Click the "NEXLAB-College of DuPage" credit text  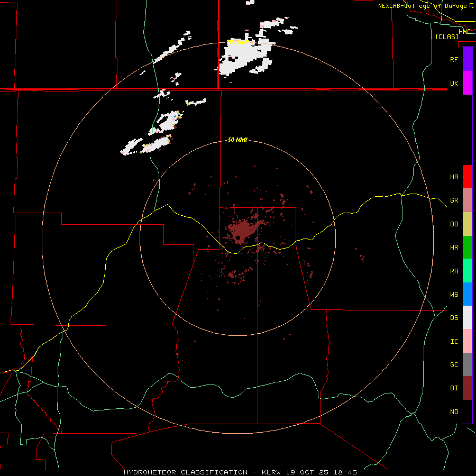point(423,6)
